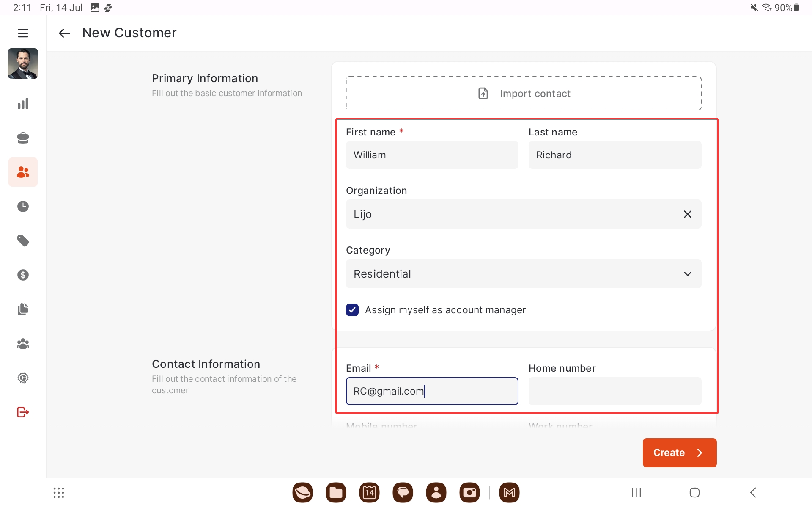The width and height of the screenshot is (812, 508).
Task: Open the clock timesheet icon
Action: tap(23, 206)
